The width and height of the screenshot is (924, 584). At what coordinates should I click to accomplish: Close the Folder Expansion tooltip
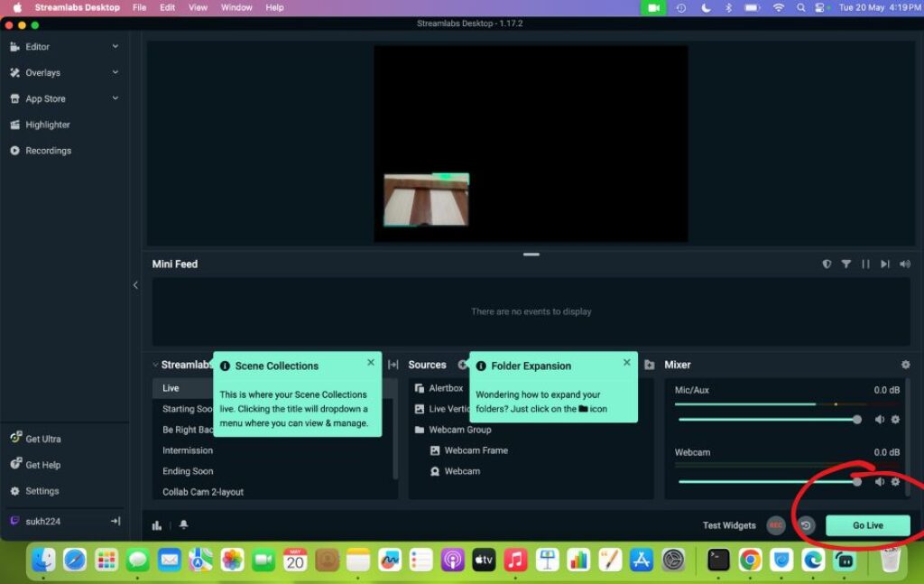(x=627, y=363)
